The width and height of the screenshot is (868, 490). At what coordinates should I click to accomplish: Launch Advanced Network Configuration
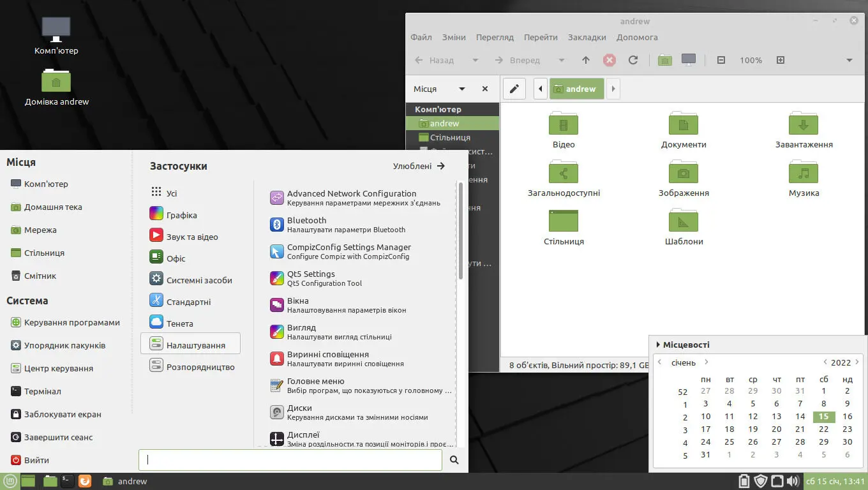point(356,198)
